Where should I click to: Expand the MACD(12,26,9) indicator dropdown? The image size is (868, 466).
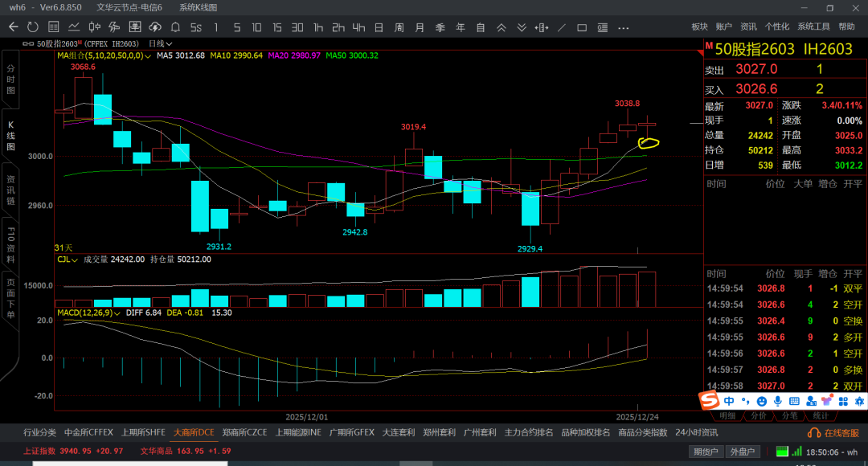pyautogui.click(x=88, y=313)
